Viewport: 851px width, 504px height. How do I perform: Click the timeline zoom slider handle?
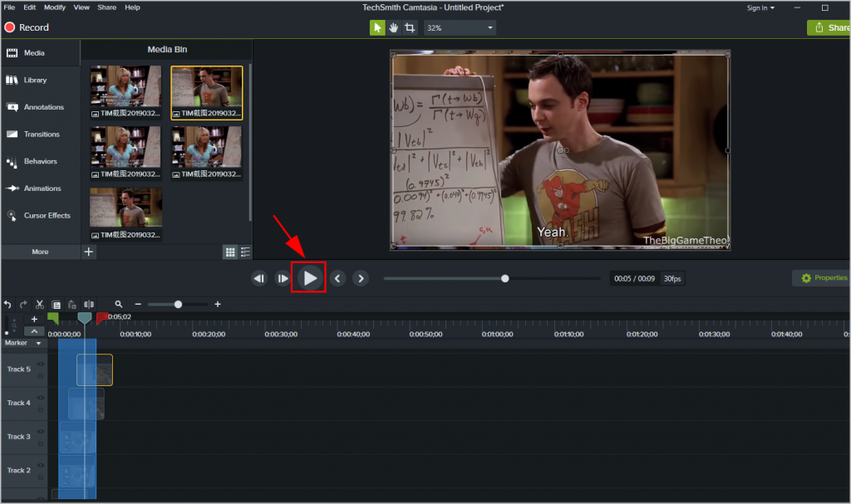(x=178, y=305)
